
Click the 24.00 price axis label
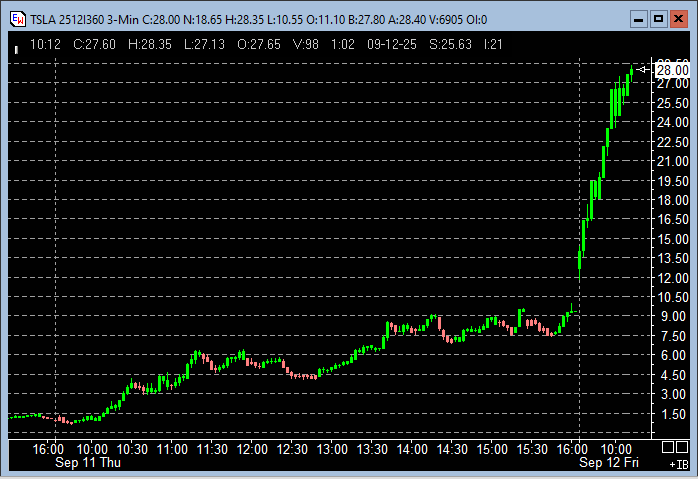(673, 122)
